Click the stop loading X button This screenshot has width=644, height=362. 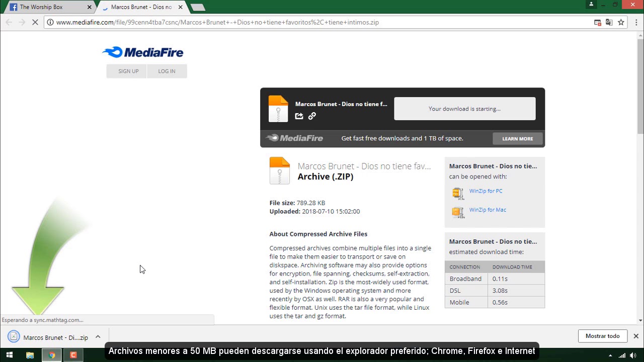pyautogui.click(x=35, y=22)
